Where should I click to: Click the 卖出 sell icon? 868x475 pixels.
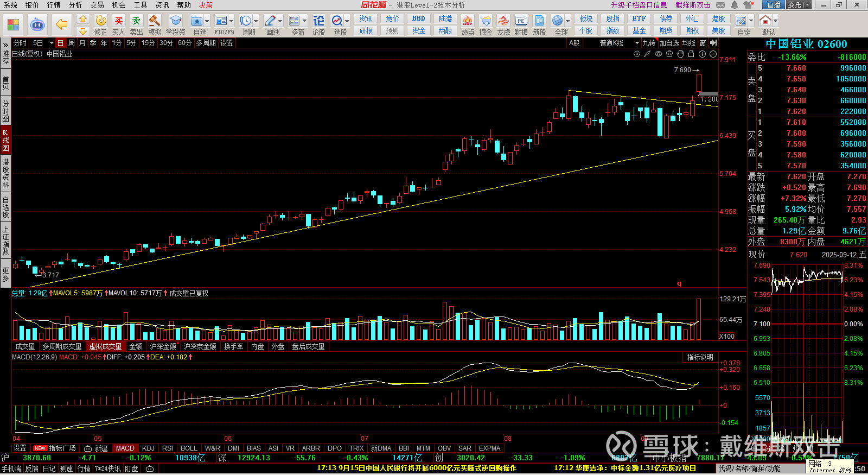[136, 25]
